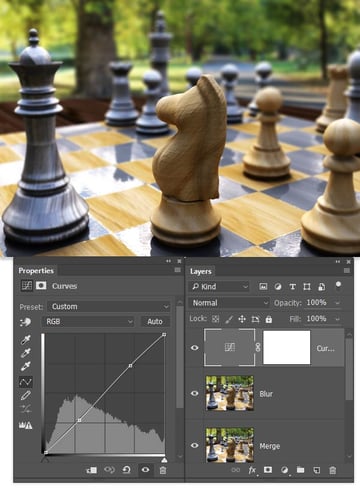Click the upper midpoint on the curve
The width and height of the screenshot is (360, 490).
pyautogui.click(x=130, y=366)
